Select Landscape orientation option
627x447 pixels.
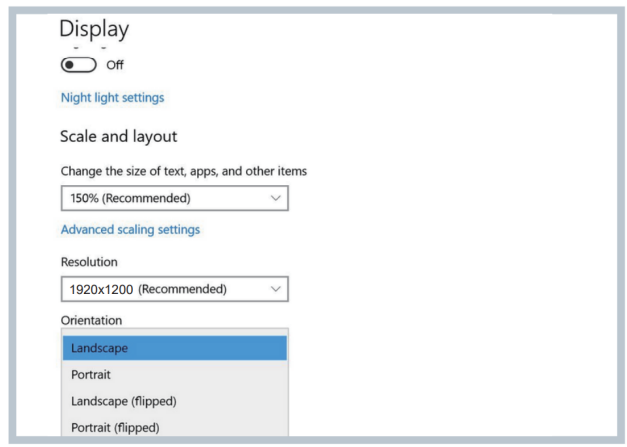(175, 348)
